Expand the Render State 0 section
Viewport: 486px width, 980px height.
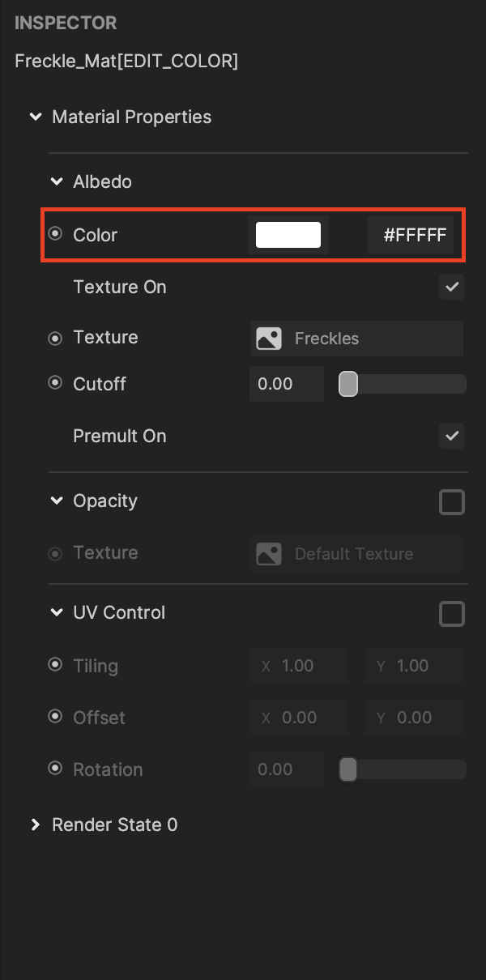[35, 824]
